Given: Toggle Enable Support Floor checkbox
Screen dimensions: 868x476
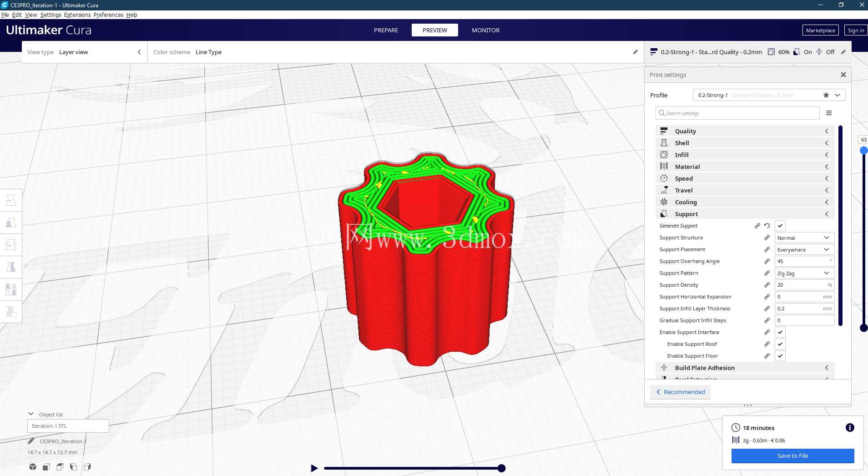Looking at the screenshot, I should tap(780, 356).
